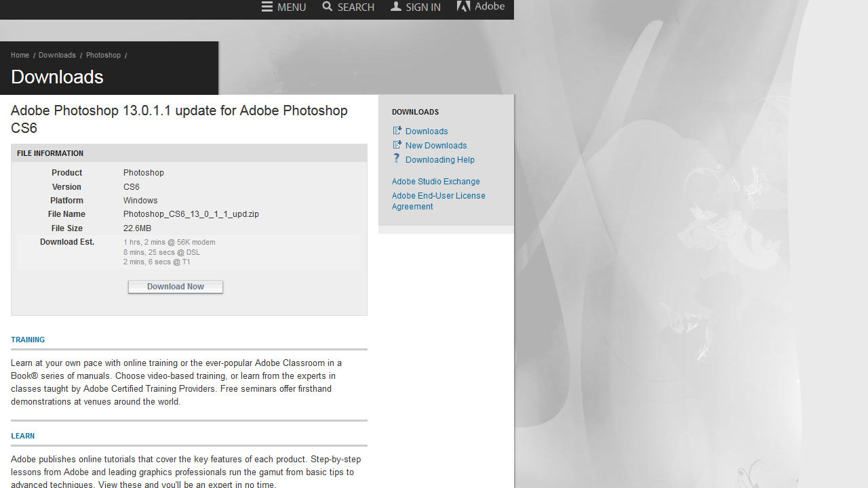Image resolution: width=868 pixels, height=488 pixels.
Task: Open SEARCH in the top bar
Action: 356,7
